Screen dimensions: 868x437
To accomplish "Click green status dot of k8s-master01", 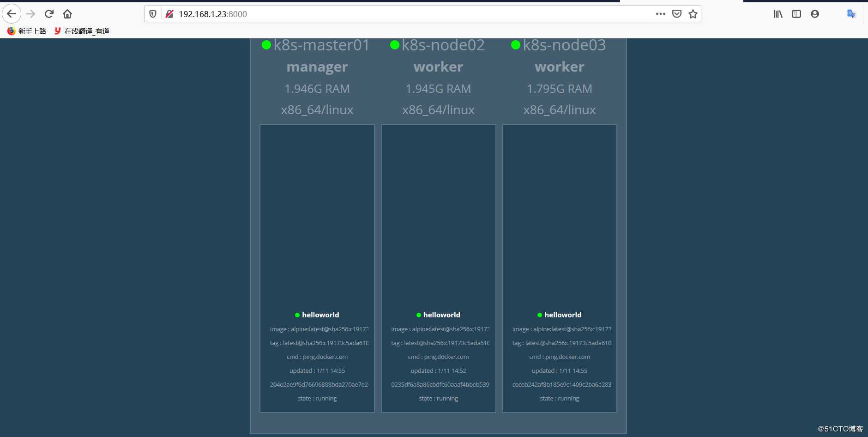I will (266, 45).
